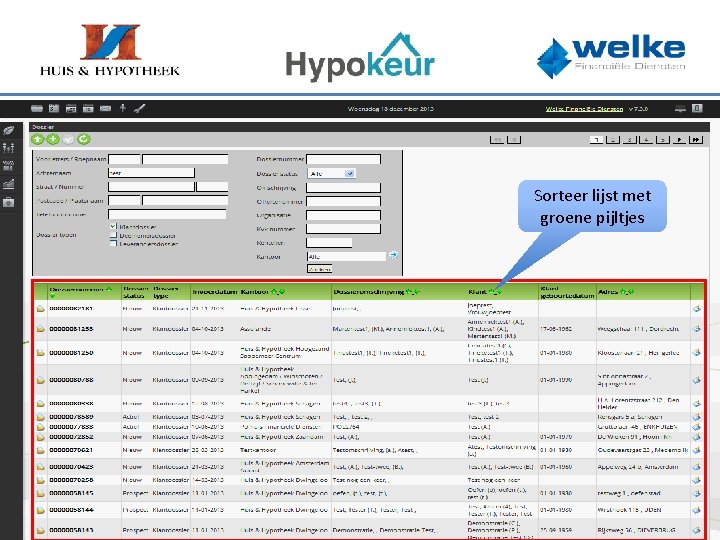Click the Offertenummer input field

point(343,201)
